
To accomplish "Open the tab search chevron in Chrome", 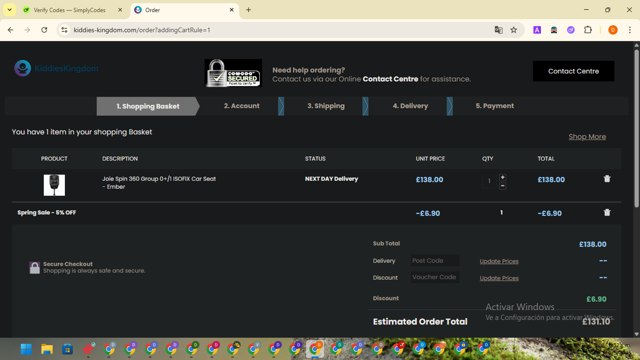I will (9, 10).
